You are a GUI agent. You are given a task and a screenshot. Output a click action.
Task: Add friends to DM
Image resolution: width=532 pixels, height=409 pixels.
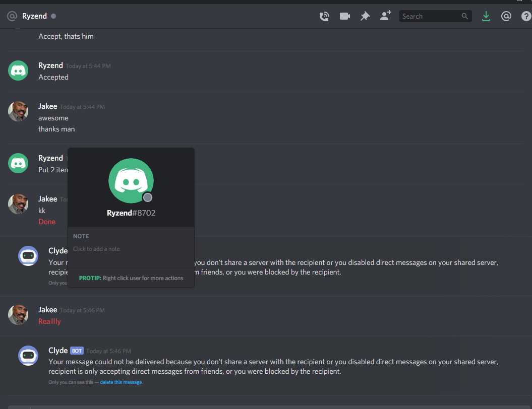(x=385, y=16)
